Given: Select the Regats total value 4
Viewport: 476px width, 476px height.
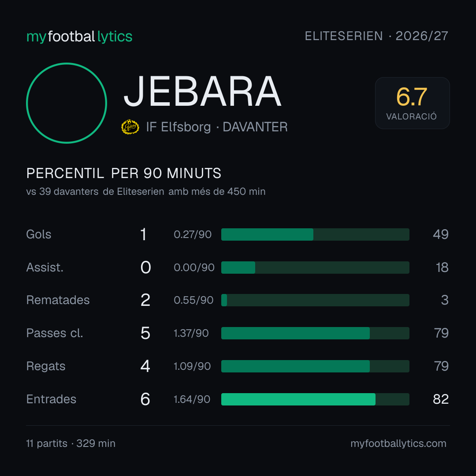Looking at the screenshot, I should [145, 366].
